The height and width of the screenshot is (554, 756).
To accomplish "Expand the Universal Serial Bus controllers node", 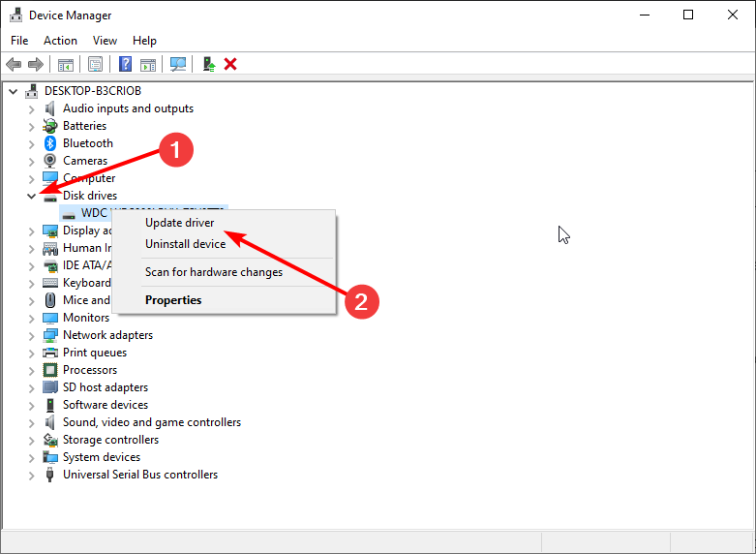I will coord(32,475).
